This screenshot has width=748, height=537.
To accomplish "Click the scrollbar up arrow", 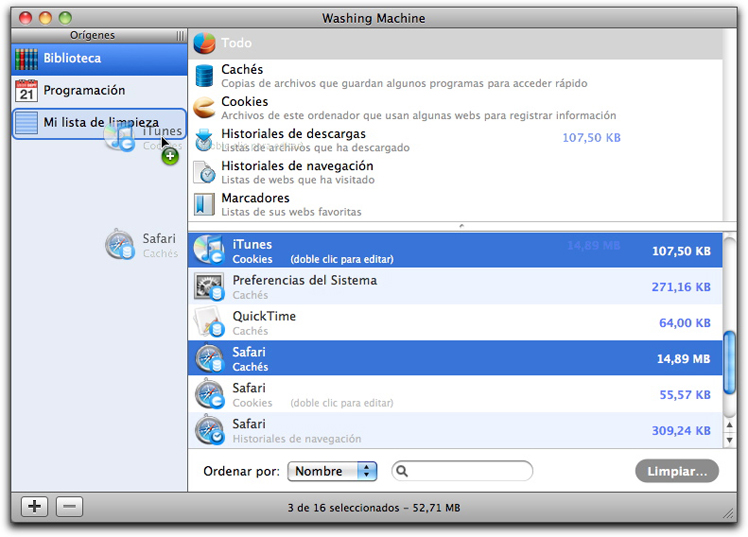I will point(729,425).
